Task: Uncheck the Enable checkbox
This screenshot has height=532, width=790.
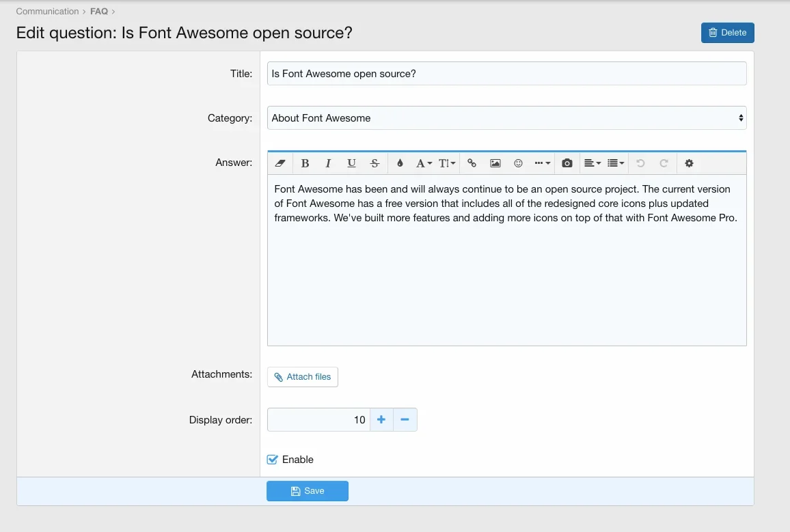Action: click(x=273, y=460)
